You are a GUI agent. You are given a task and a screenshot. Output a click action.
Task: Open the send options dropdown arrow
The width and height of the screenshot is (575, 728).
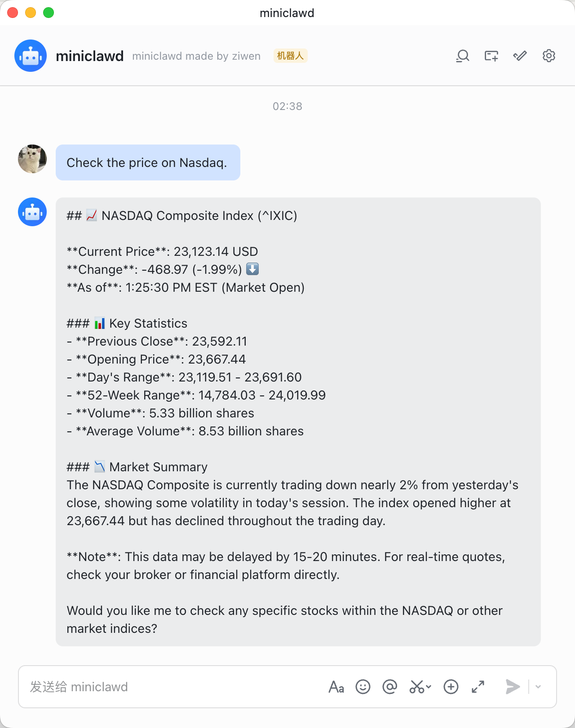coord(538,687)
